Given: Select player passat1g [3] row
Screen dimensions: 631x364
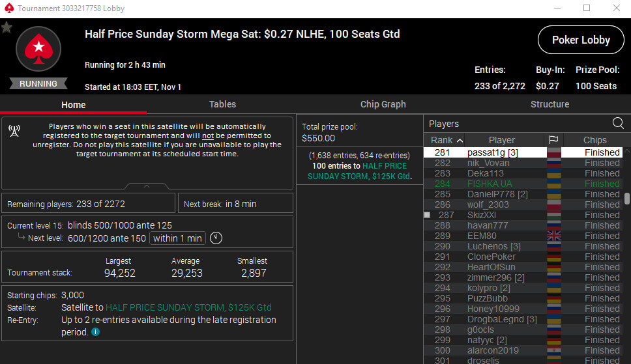Looking at the screenshot, I should pos(523,152).
